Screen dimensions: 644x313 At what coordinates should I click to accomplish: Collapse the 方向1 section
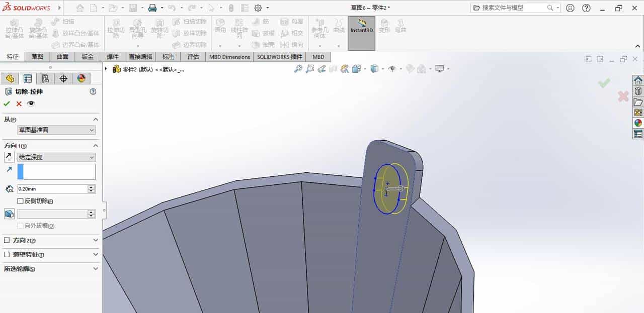(x=96, y=146)
